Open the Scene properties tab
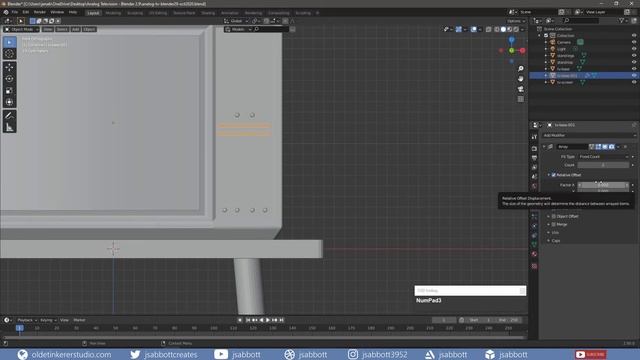The width and height of the screenshot is (640, 360). (x=534, y=176)
